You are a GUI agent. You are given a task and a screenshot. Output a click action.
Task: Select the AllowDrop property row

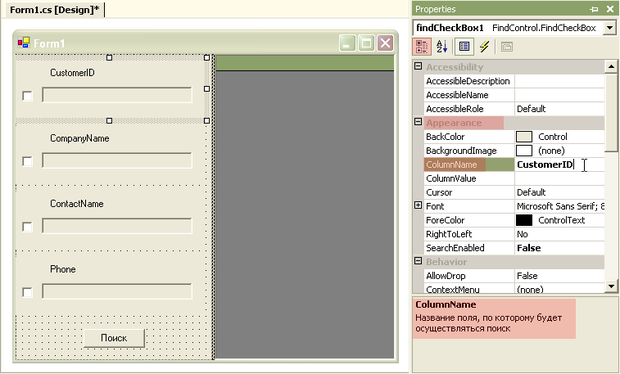pyautogui.click(x=514, y=276)
